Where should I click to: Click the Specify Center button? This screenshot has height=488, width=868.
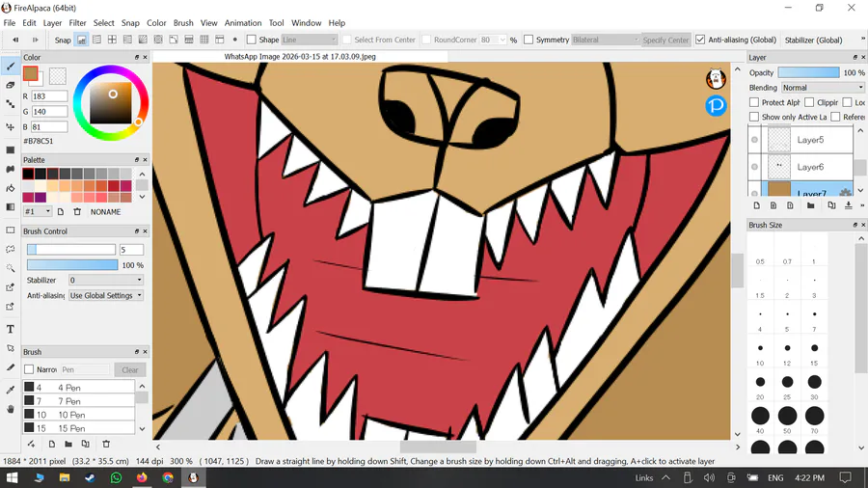pos(665,40)
